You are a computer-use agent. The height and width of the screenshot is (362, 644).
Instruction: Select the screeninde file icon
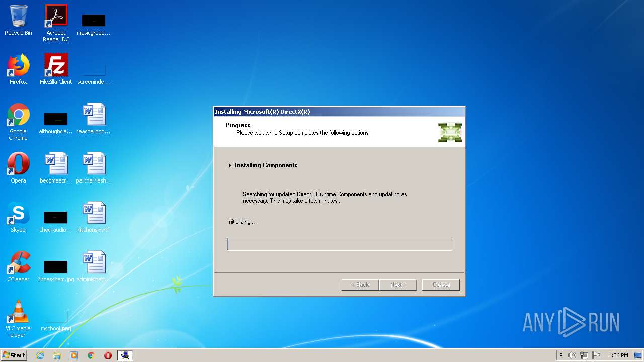[94, 73]
